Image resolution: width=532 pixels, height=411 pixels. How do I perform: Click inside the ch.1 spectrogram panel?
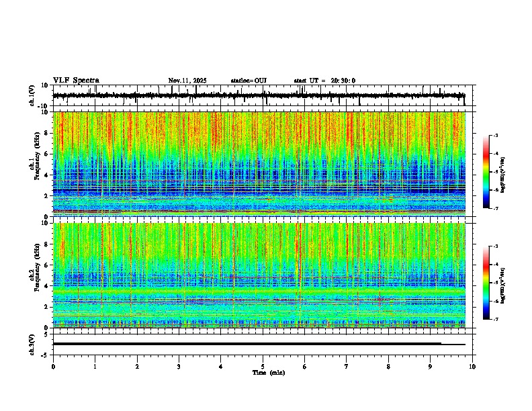tap(259, 164)
